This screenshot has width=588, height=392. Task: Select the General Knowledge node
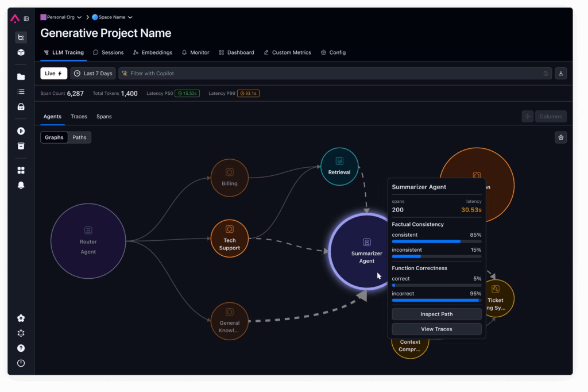point(230,321)
